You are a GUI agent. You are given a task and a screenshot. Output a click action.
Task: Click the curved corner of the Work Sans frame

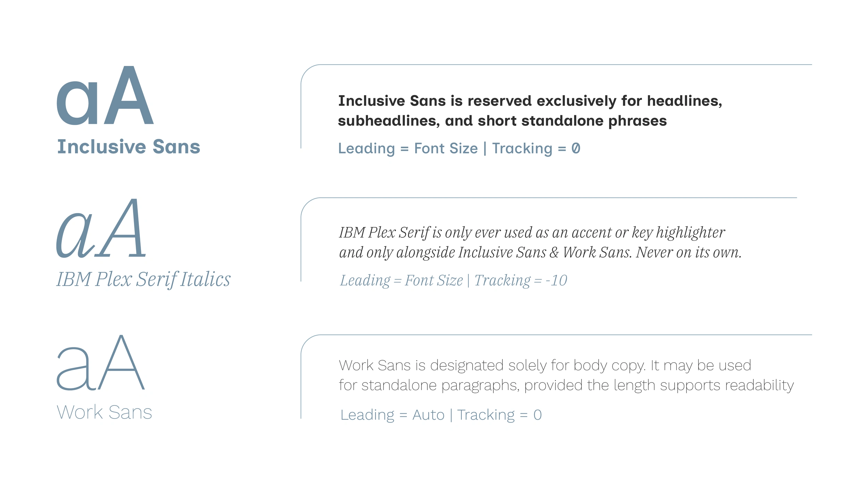[x=307, y=340]
